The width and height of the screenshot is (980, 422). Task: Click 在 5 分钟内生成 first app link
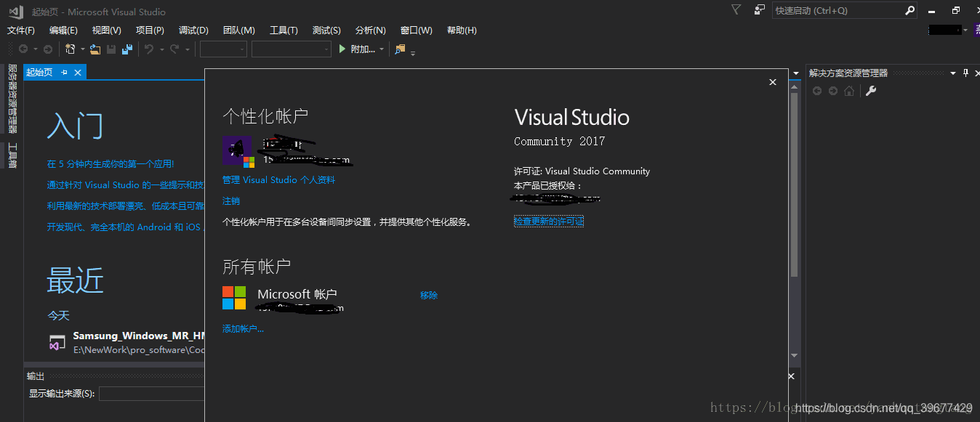111,163
